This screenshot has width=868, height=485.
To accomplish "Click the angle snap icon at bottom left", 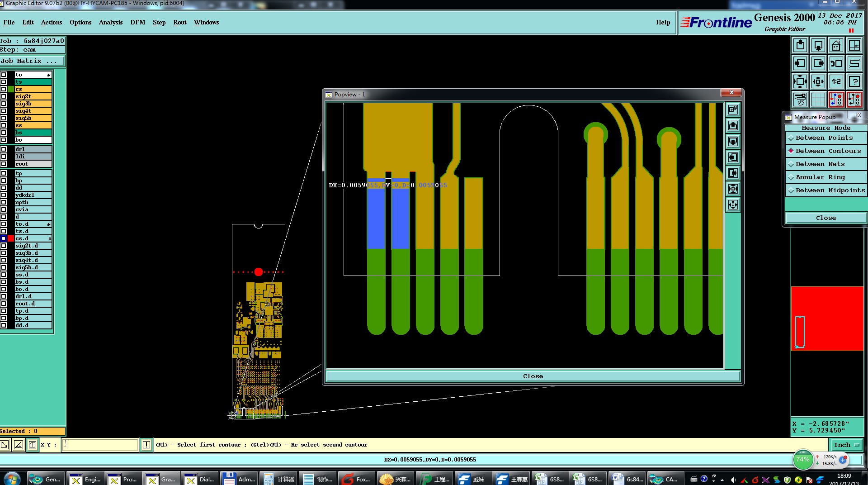I will pyautogui.click(x=18, y=445).
